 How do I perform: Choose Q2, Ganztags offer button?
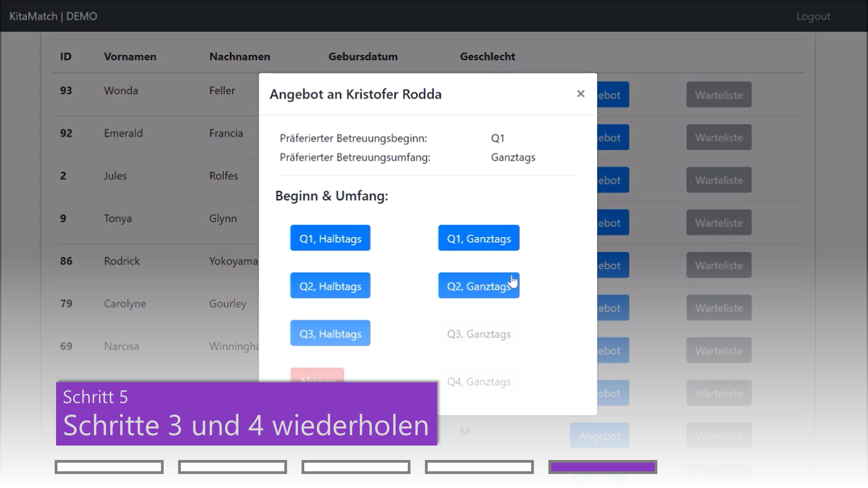pos(478,286)
